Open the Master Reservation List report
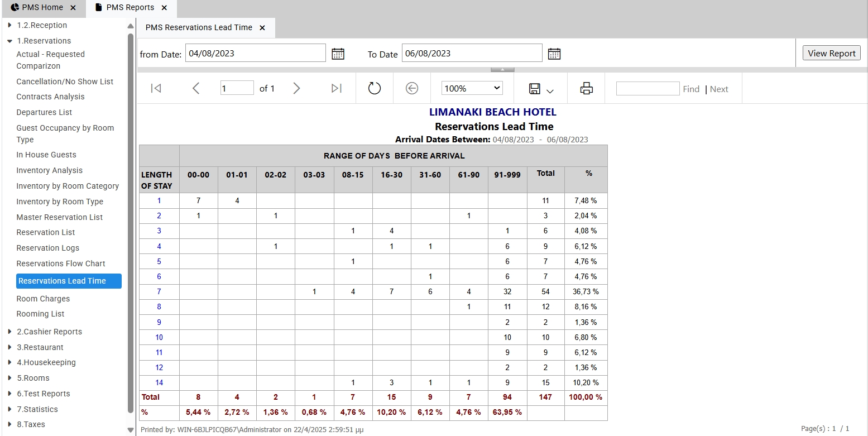Viewport: 868px width, 436px height. click(x=59, y=217)
